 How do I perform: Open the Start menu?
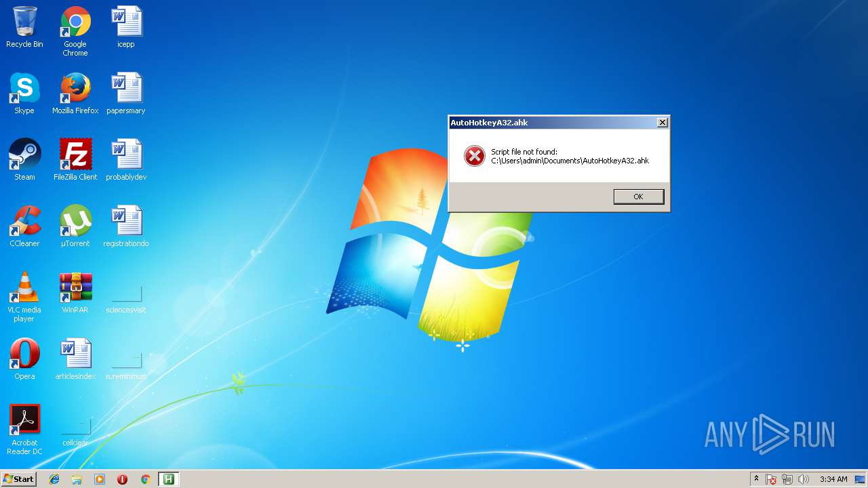click(x=18, y=479)
